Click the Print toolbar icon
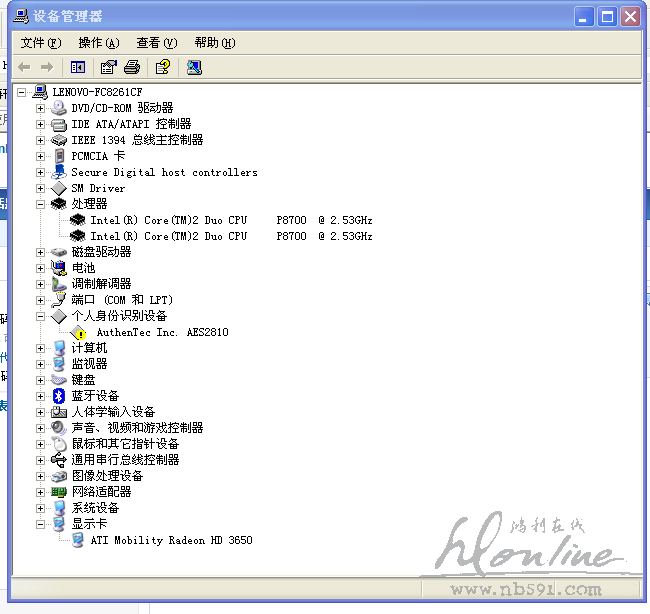This screenshot has width=650, height=614. click(132, 67)
